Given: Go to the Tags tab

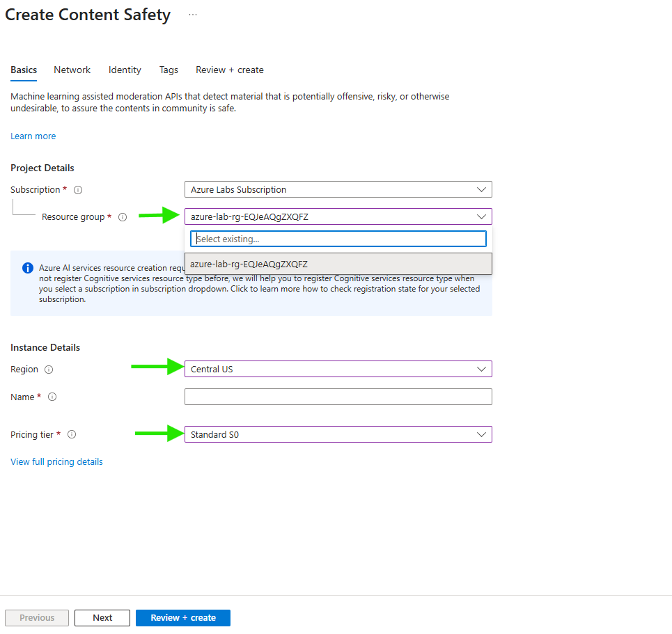Looking at the screenshot, I should [169, 70].
